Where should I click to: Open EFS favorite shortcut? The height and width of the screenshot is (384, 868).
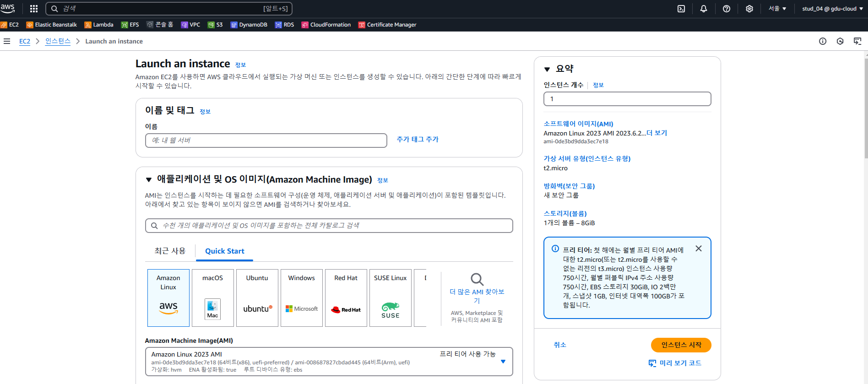click(130, 25)
